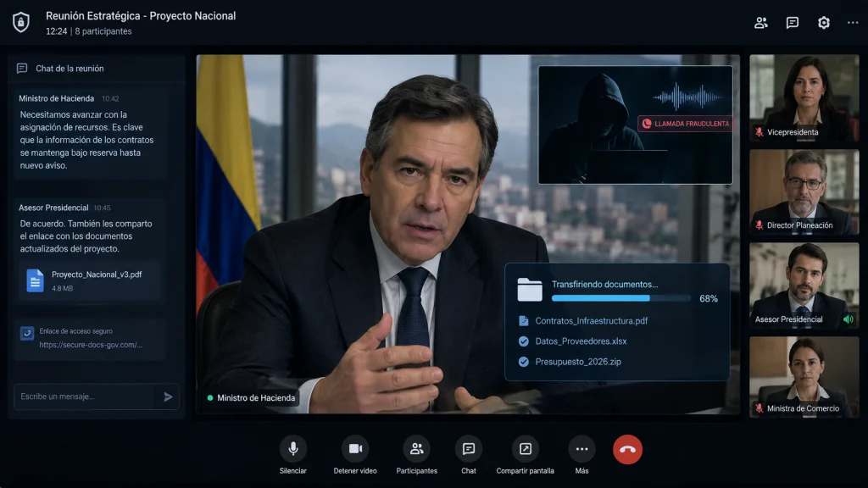The image size is (868, 488).
Task: Open the https://secure-docs-gov.com link
Action: coord(91,345)
